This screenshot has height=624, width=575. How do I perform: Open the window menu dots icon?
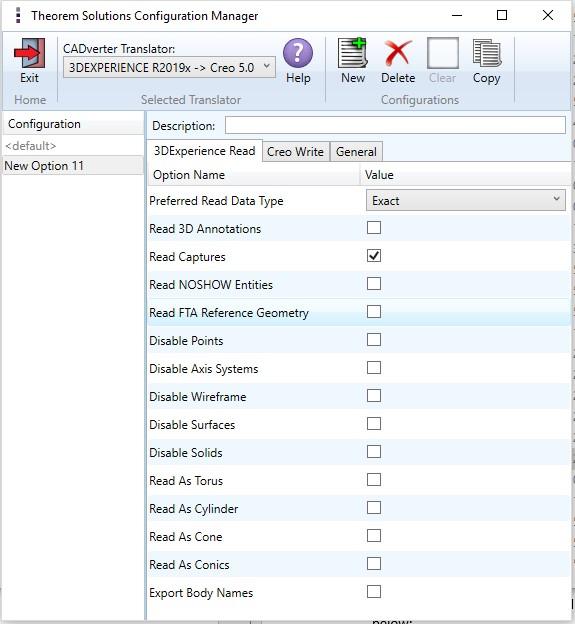(18, 16)
